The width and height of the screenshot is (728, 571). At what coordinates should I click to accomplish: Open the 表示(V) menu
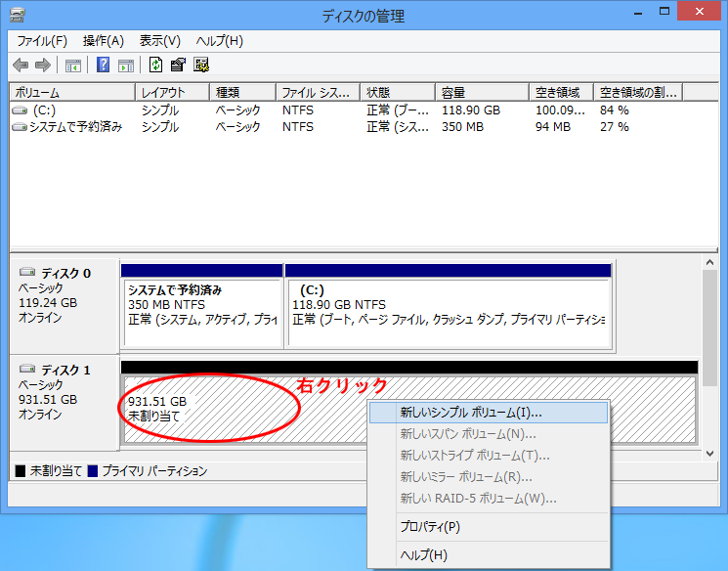click(x=160, y=41)
